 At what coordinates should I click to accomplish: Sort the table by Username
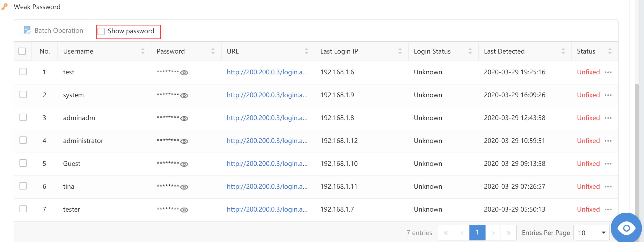pos(143,51)
